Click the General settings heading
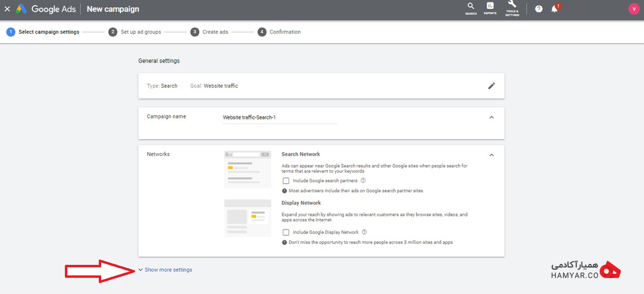644x294 pixels. (159, 61)
